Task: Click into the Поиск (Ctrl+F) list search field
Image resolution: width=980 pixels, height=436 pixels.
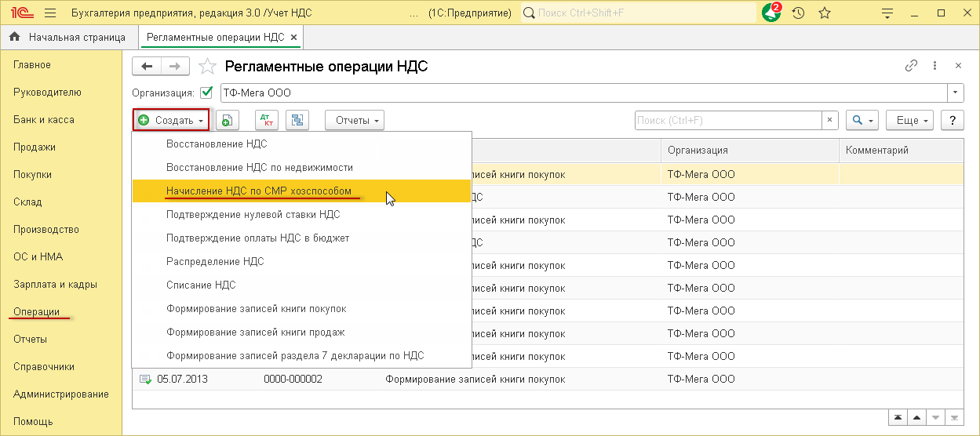Action: (727, 120)
